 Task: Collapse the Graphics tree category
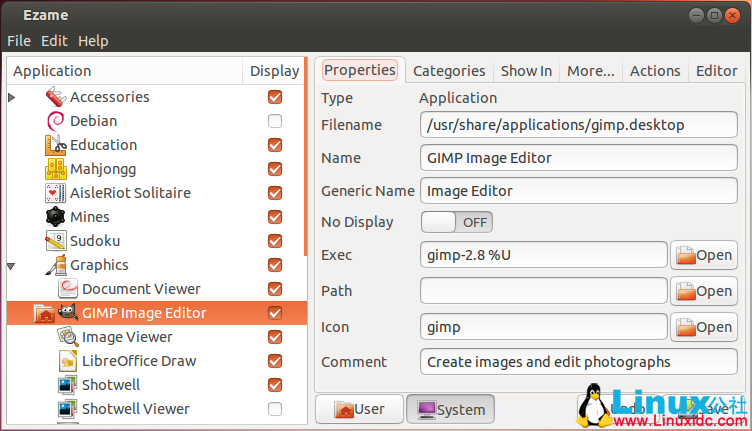click(12, 265)
